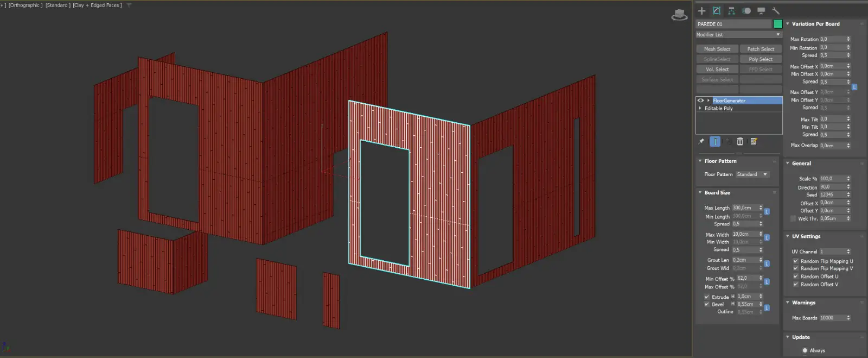Click the Poly Select button

(761, 59)
